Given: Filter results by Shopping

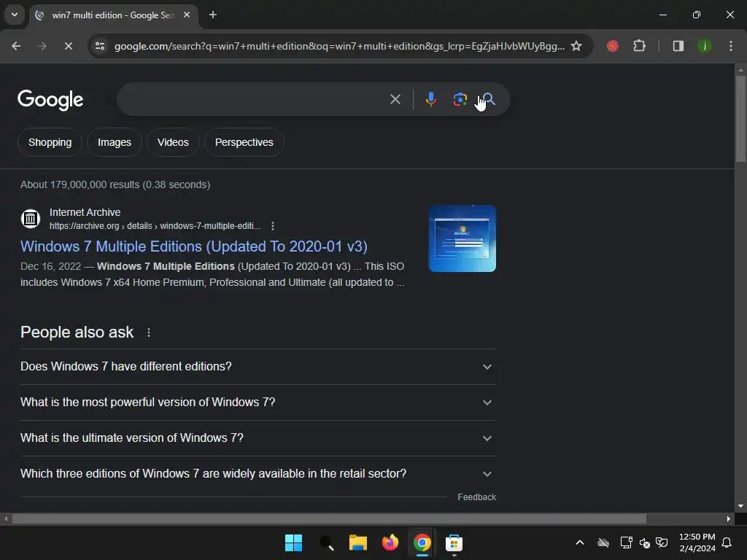Looking at the screenshot, I should tap(50, 142).
